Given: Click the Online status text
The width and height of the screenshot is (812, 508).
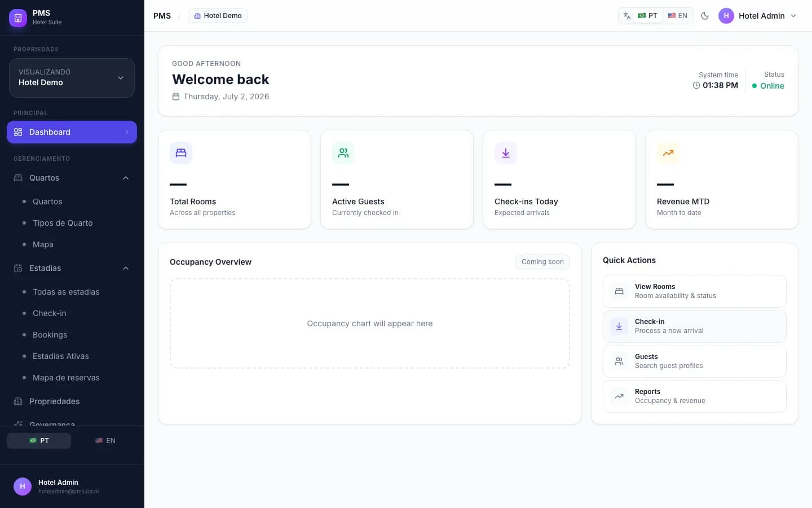Looking at the screenshot, I should coord(772,86).
